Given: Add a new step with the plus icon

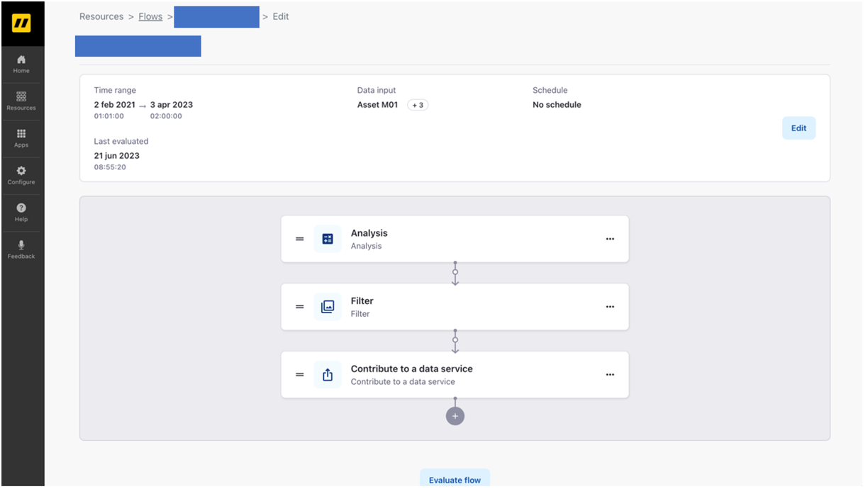Looking at the screenshot, I should pyautogui.click(x=455, y=415).
